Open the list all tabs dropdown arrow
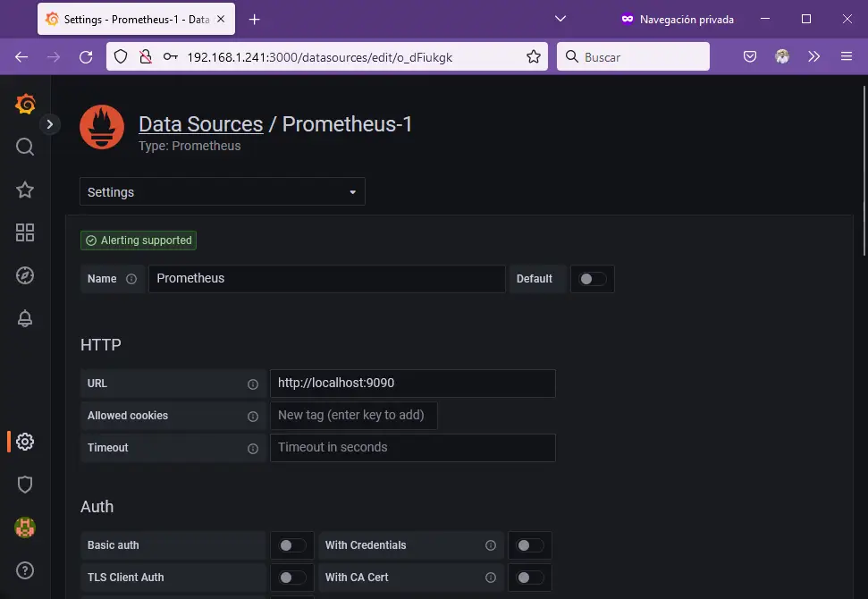 560,19
